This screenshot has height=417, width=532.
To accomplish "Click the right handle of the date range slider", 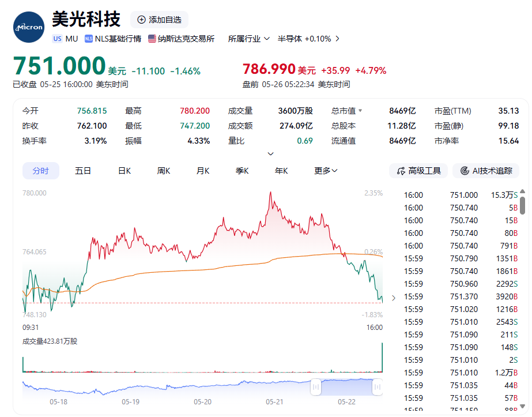I will [x=378, y=387].
